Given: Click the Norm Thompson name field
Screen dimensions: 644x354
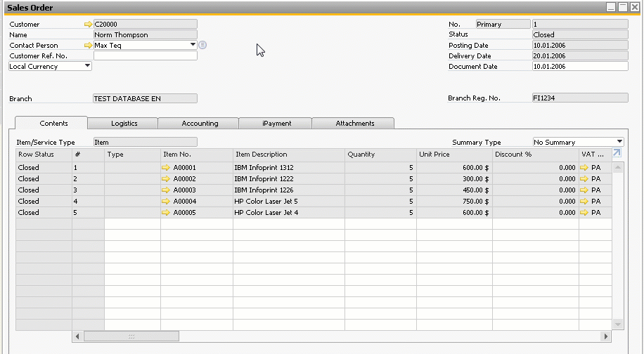Looking at the screenshot, I should pyautogui.click(x=146, y=35).
